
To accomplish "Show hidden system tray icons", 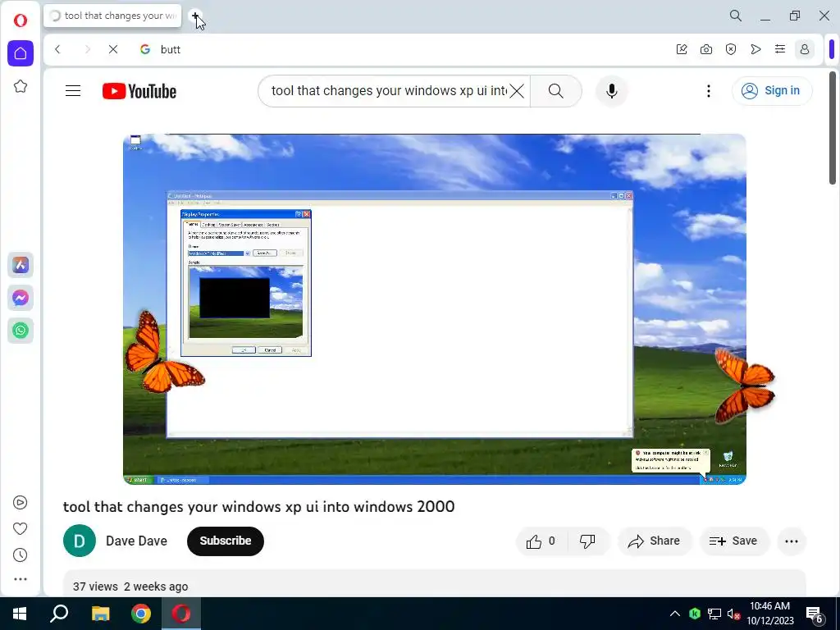I will (x=675, y=614).
